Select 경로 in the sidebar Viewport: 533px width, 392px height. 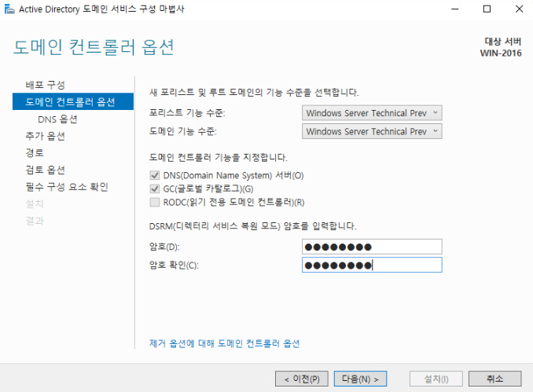point(35,153)
